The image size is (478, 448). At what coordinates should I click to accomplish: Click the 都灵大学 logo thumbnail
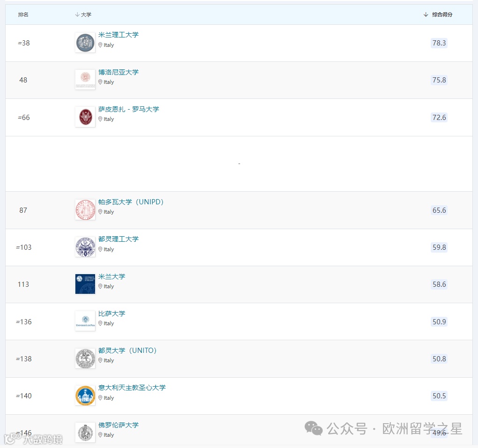85,358
